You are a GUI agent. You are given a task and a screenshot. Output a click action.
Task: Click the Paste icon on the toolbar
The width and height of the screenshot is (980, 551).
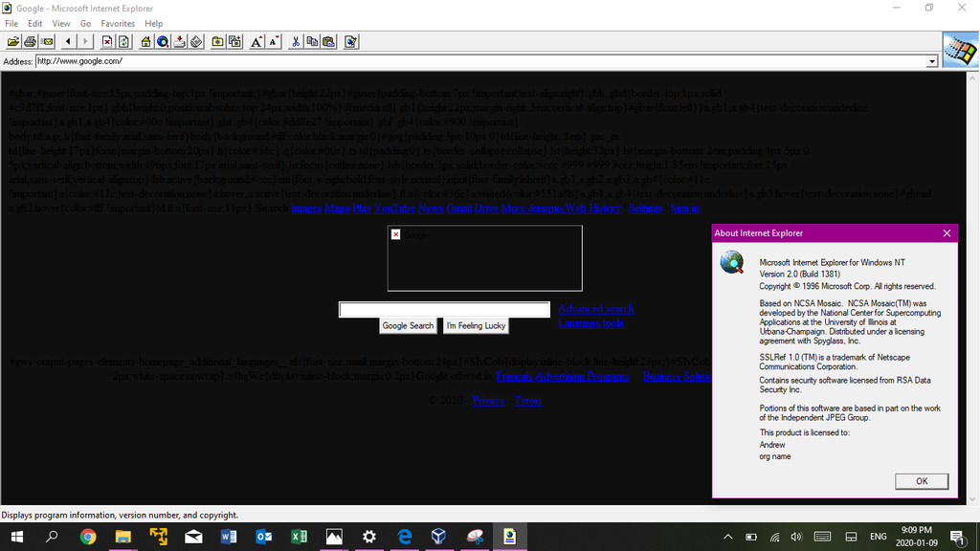[x=328, y=41]
